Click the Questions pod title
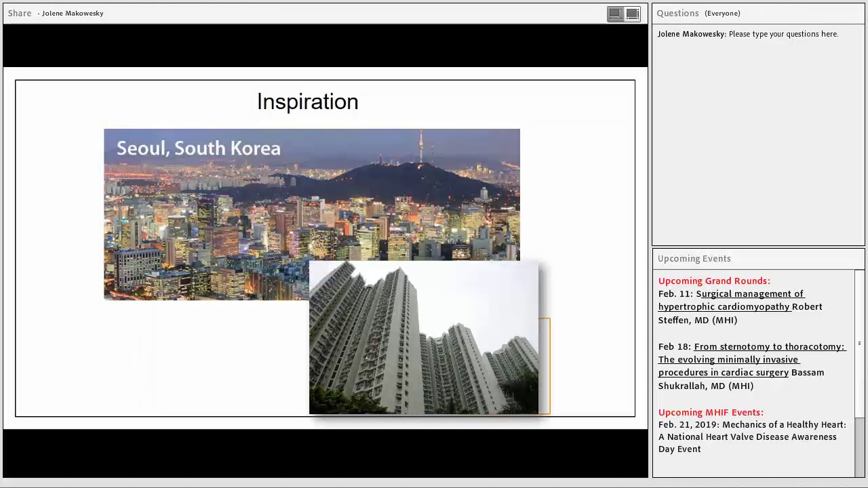868x488 pixels. (677, 13)
